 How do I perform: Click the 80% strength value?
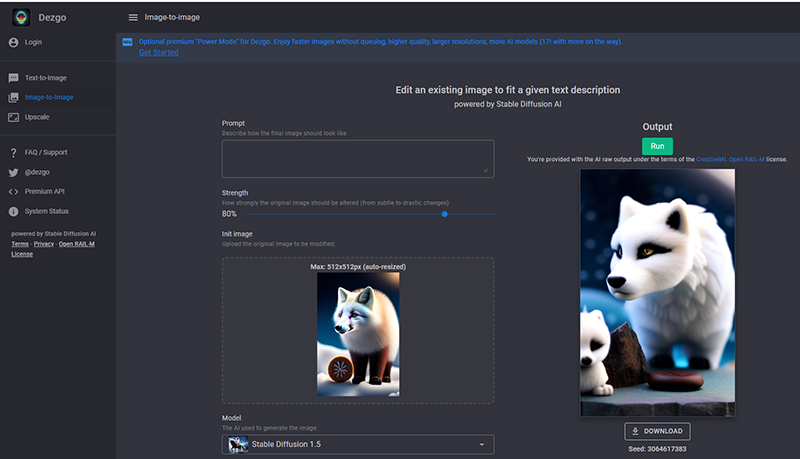click(x=229, y=214)
